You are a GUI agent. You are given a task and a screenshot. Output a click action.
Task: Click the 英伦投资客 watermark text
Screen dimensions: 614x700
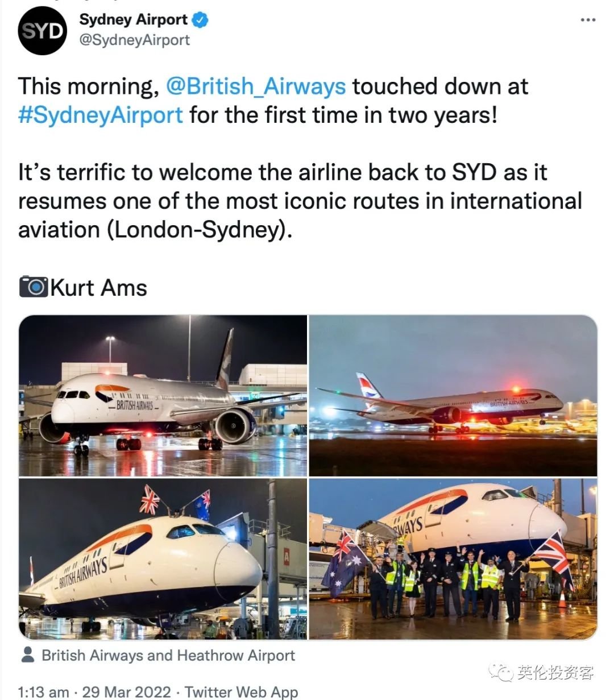tap(555, 673)
